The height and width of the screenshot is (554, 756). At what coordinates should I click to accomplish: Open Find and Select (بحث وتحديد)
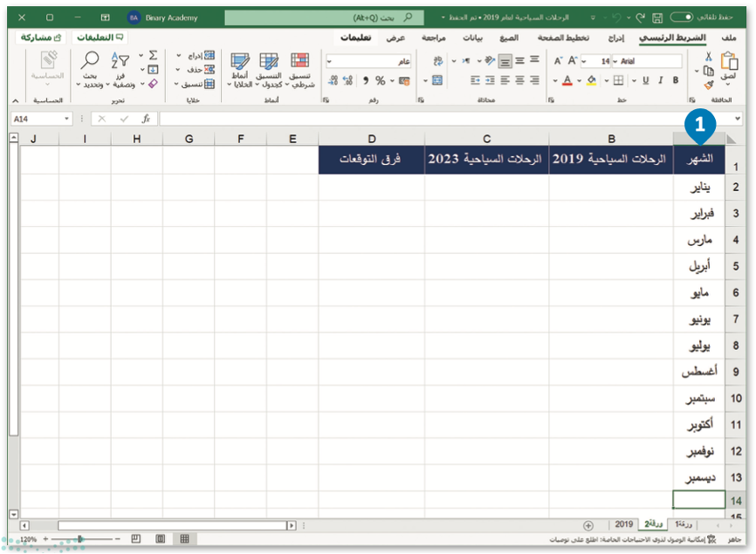coord(90,71)
